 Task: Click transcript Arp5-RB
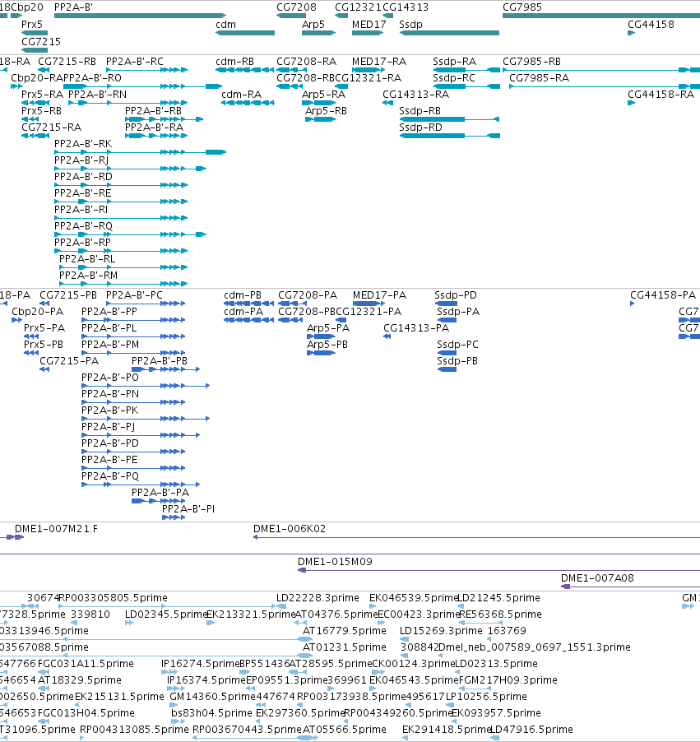(x=321, y=119)
